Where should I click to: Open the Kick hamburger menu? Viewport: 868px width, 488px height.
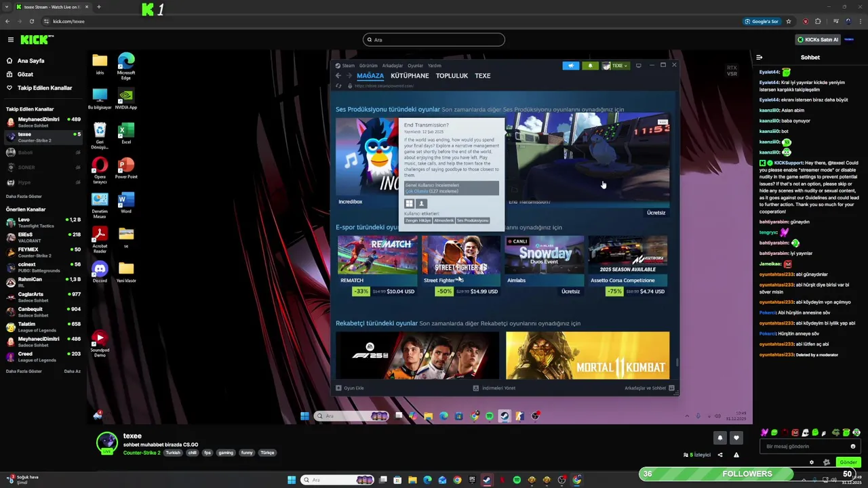coord(10,40)
